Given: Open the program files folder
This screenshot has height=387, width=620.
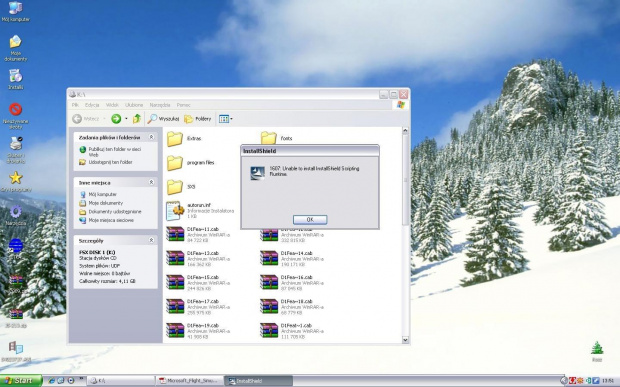Looking at the screenshot, I should click(x=191, y=162).
